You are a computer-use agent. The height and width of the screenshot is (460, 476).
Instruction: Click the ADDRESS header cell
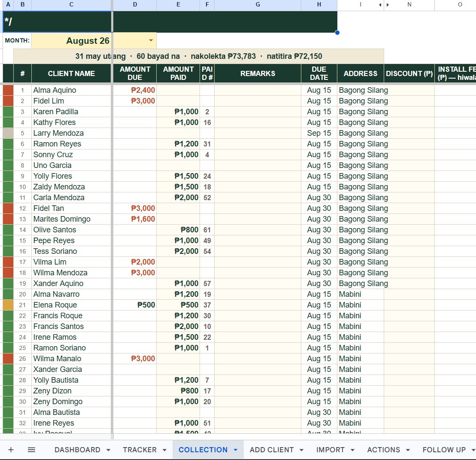pyautogui.click(x=361, y=73)
